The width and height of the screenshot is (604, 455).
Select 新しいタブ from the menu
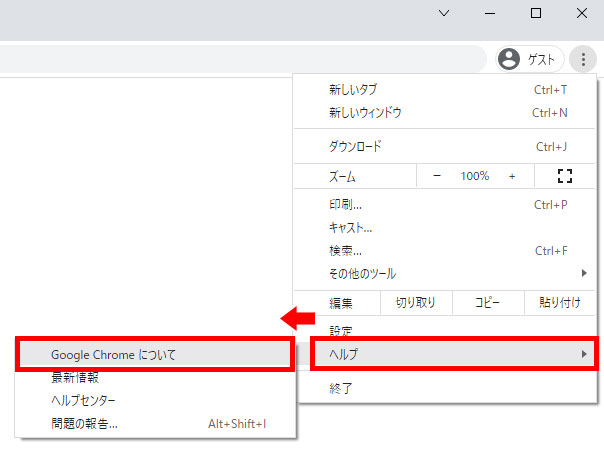coord(444,90)
